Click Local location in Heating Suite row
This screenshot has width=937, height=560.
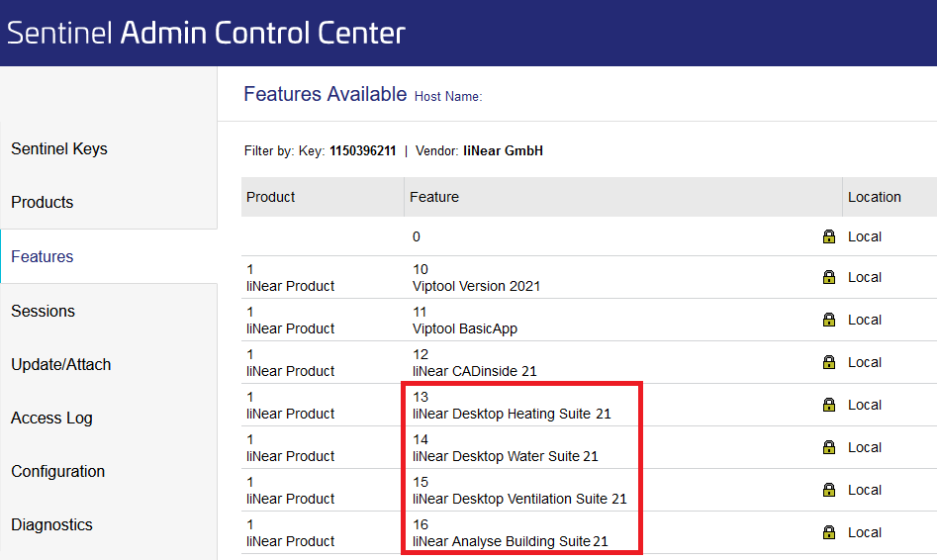point(865,405)
